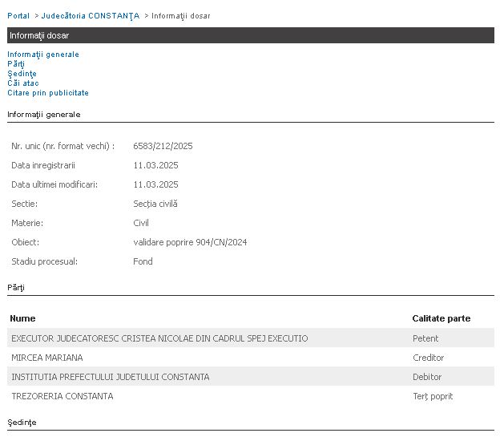This screenshot has height=441, width=504.
Task: Click the Data ultimei modificari label
Action: point(54,184)
